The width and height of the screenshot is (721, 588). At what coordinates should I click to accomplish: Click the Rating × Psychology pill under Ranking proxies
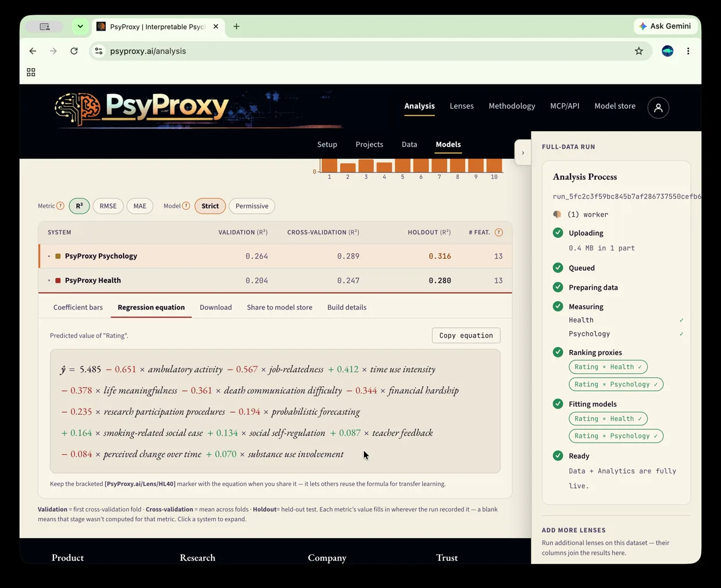tap(616, 384)
